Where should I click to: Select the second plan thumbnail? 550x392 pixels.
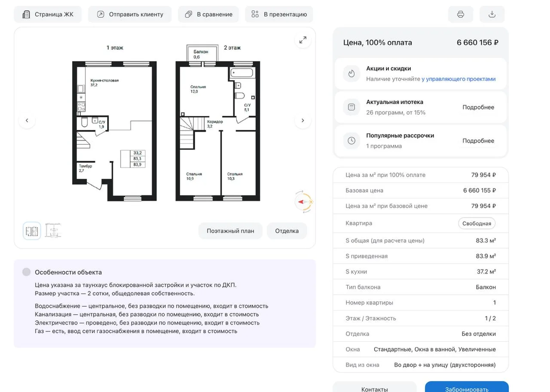[53, 231]
